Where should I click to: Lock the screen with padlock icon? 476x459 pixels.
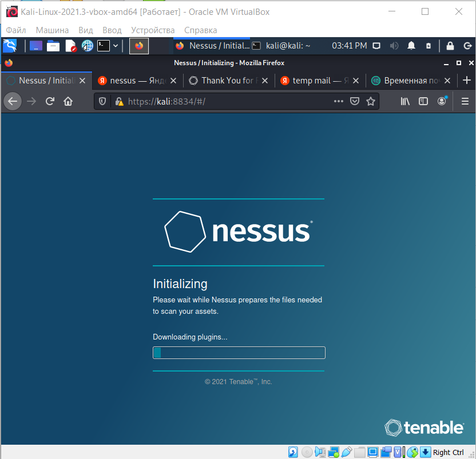click(450, 46)
